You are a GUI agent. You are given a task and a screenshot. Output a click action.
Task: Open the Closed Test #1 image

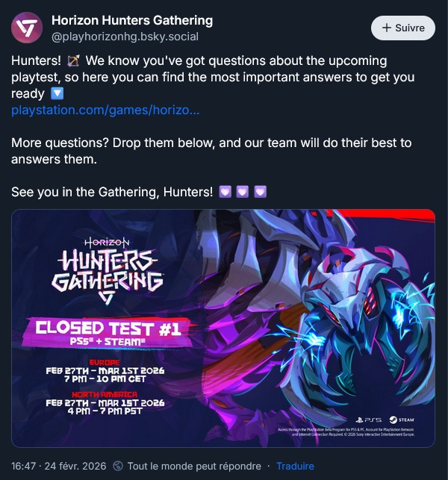(223, 328)
